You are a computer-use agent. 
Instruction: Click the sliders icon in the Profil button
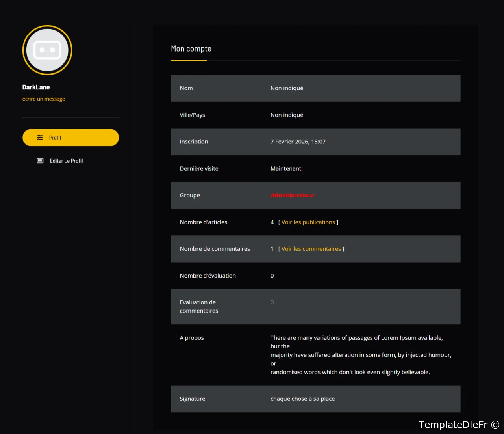40,138
